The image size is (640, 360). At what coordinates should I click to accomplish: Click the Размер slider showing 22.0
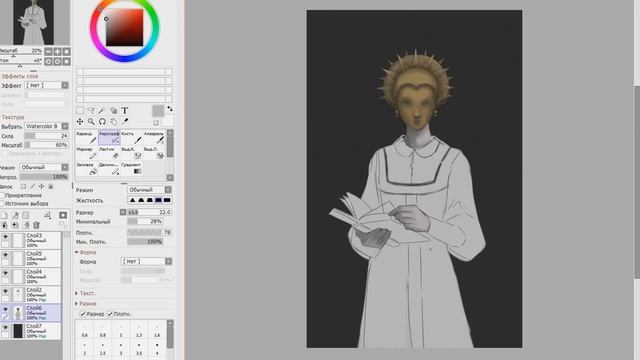coord(149,212)
